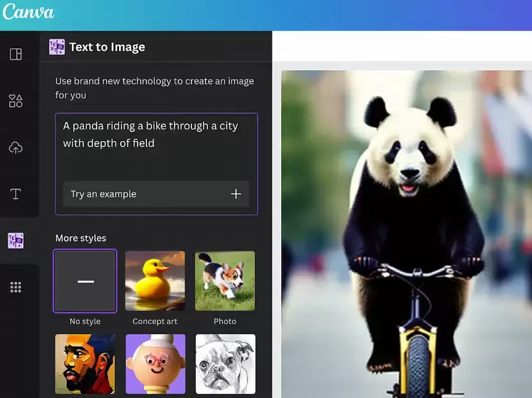This screenshot has height=398, width=532.
Task: Click plus icon beside Try an example
Action: point(236,194)
